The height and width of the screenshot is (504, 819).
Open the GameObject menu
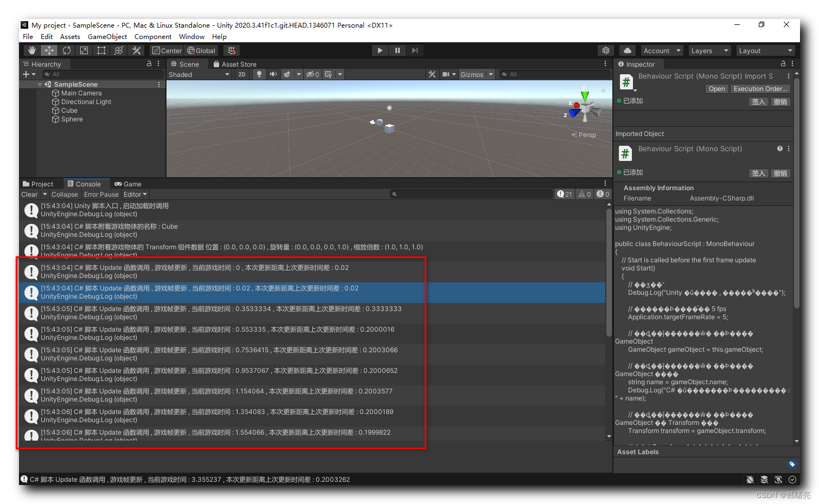click(107, 36)
